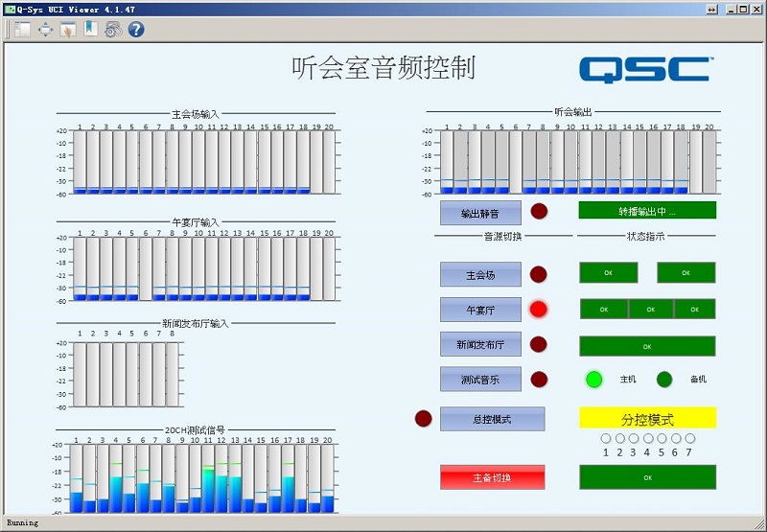The width and height of the screenshot is (767, 532).
Task: Select the 午宴厅 source button
Action: click(x=480, y=309)
